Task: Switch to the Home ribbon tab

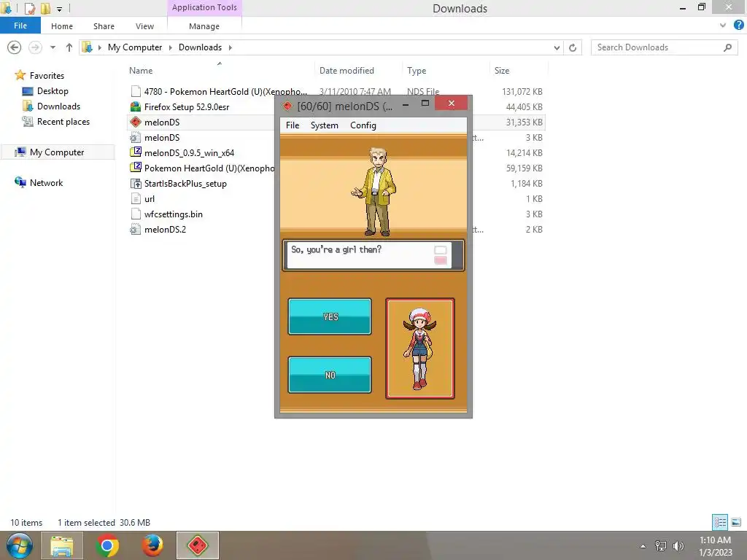Action: click(x=62, y=26)
